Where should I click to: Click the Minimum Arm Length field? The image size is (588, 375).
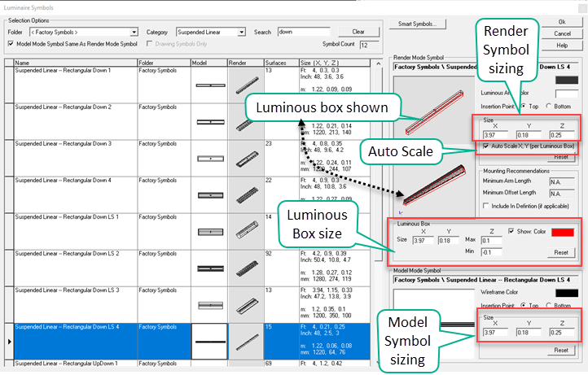click(562, 182)
